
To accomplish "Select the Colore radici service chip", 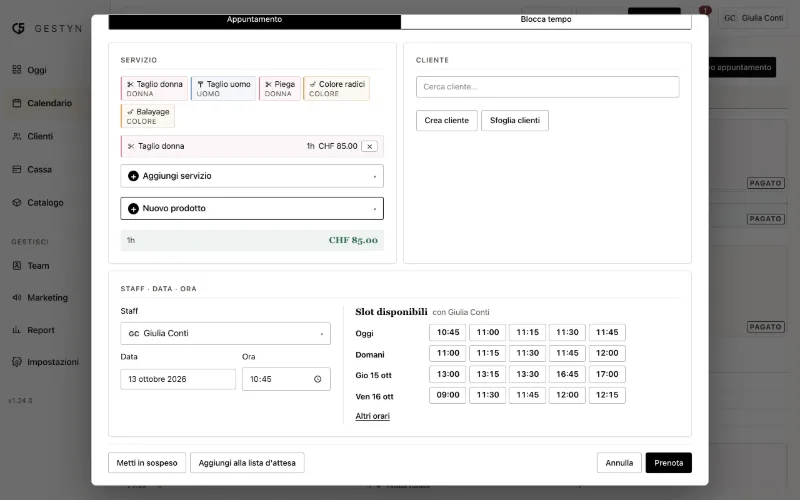I will point(337,88).
